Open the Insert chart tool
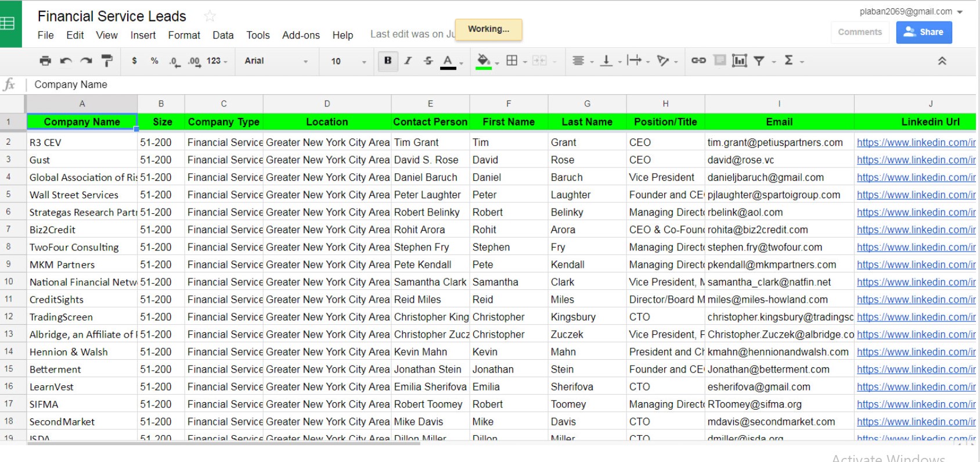980x462 pixels. coord(739,60)
